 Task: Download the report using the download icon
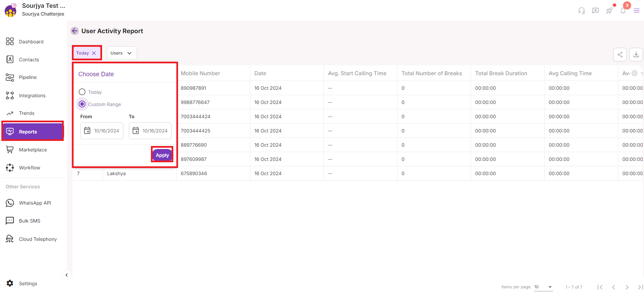click(636, 55)
